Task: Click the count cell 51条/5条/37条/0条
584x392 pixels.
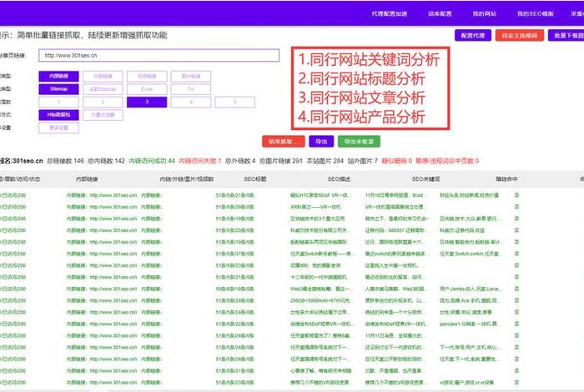Action: [x=234, y=254]
